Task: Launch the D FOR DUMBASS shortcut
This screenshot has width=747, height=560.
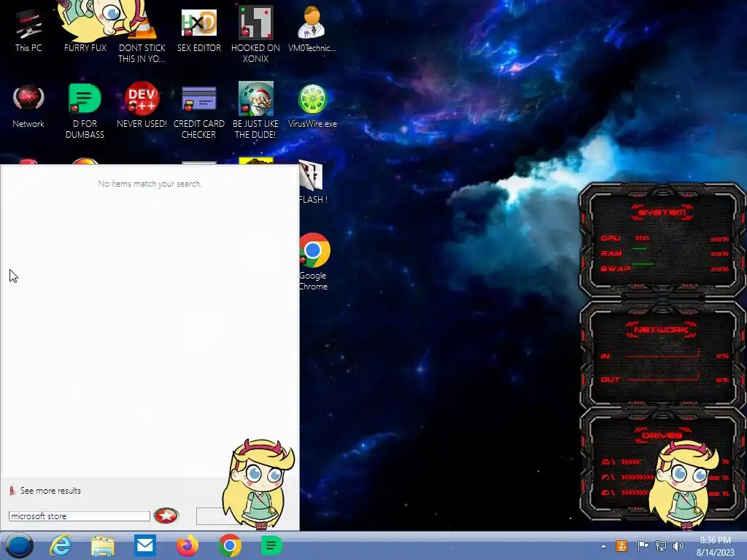Action: (85, 112)
